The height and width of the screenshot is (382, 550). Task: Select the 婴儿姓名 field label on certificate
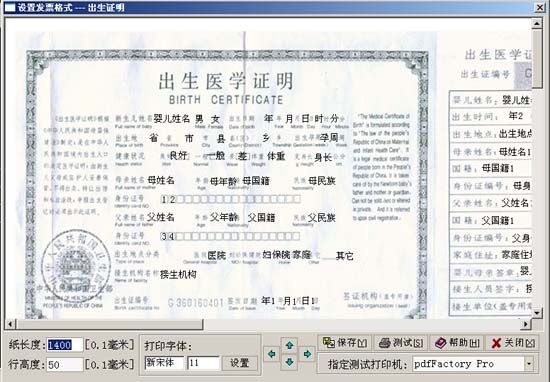click(172, 119)
